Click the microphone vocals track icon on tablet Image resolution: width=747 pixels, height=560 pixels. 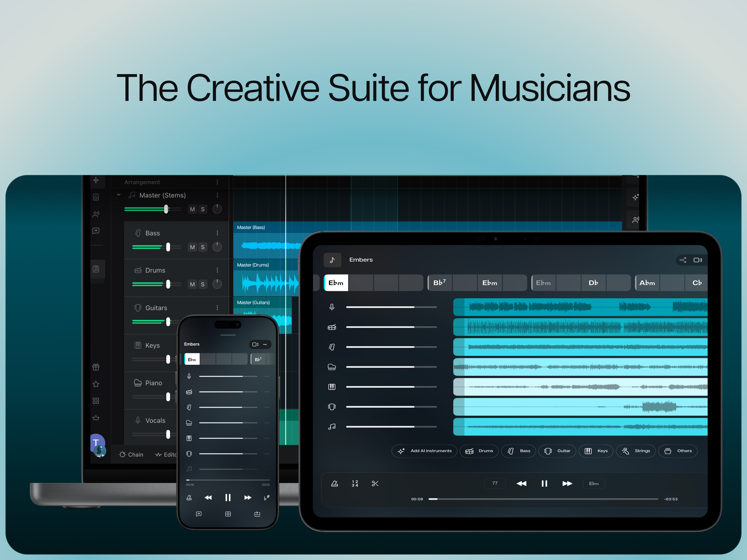(332, 307)
